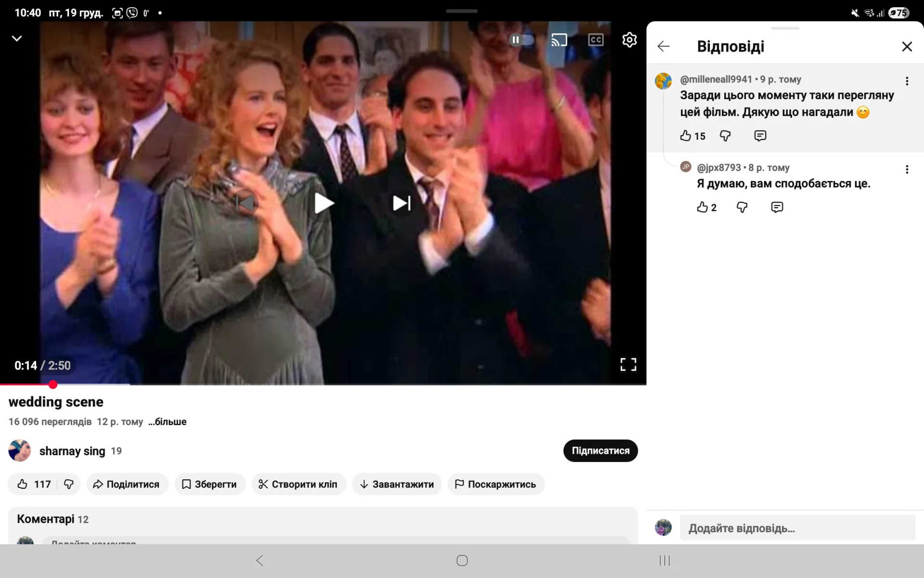The image size is (924, 578).
Task: Expand description via "...більше"
Action: [x=167, y=422]
